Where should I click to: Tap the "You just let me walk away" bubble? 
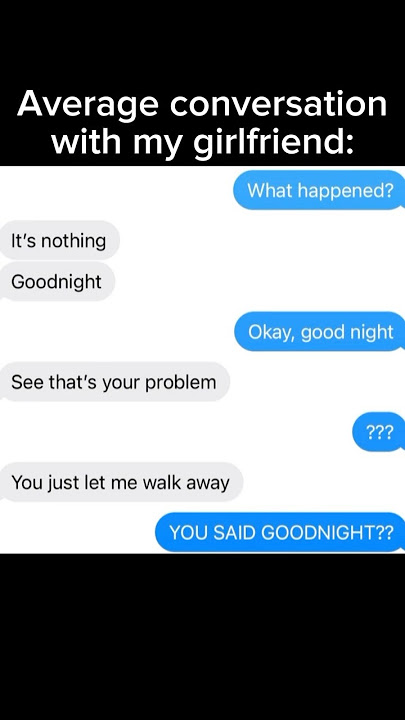pos(121,482)
